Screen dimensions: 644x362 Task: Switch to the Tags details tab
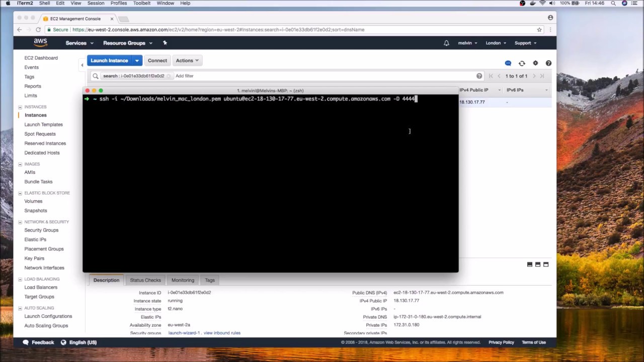(210, 280)
